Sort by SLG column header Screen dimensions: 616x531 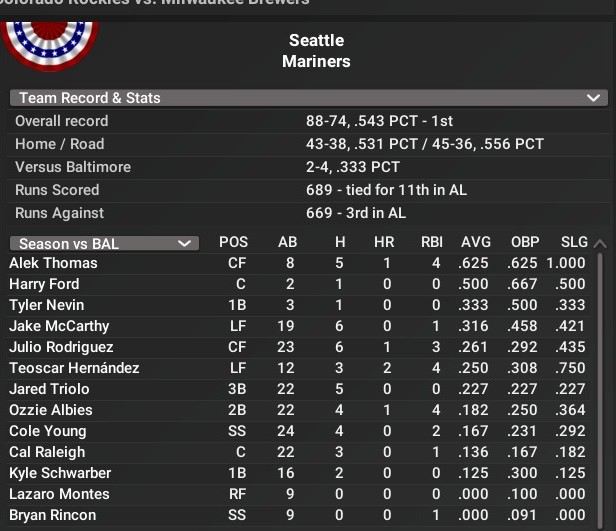(x=574, y=243)
